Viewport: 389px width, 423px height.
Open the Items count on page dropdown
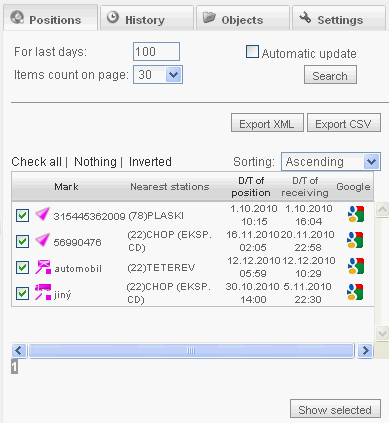(x=158, y=75)
